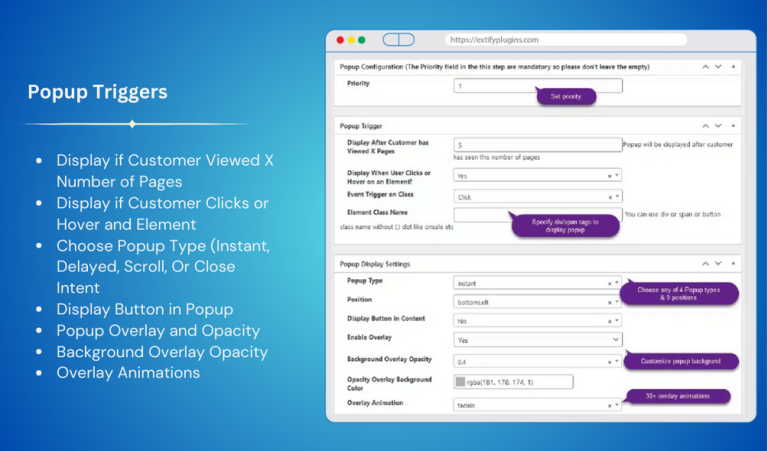
Task: Click the browser sidebar toggle icon
Action: [398, 40]
